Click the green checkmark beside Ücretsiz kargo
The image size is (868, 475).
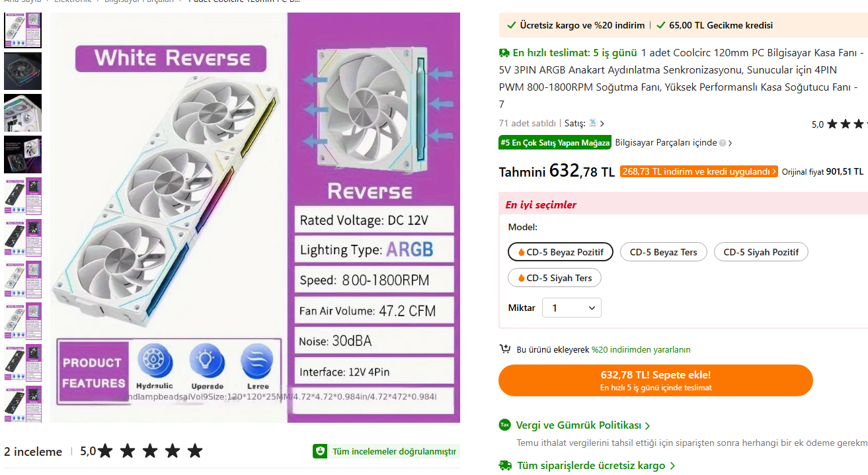pyautogui.click(x=511, y=26)
